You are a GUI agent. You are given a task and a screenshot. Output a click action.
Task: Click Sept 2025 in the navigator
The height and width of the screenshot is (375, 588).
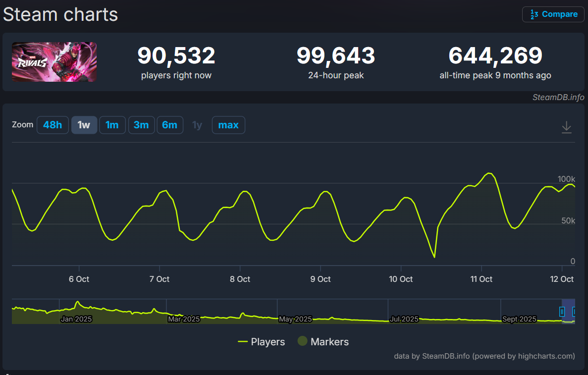(x=519, y=319)
